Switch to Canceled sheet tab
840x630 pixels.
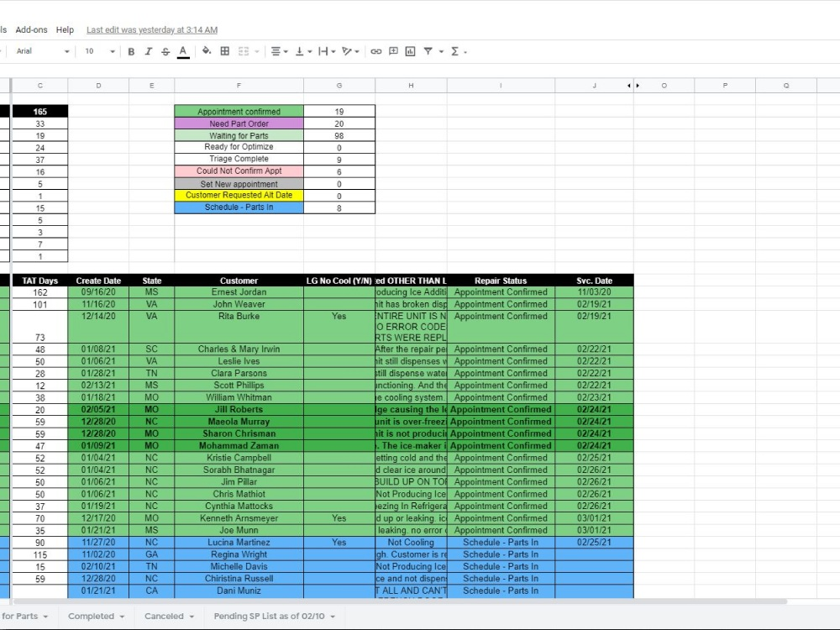[164, 616]
